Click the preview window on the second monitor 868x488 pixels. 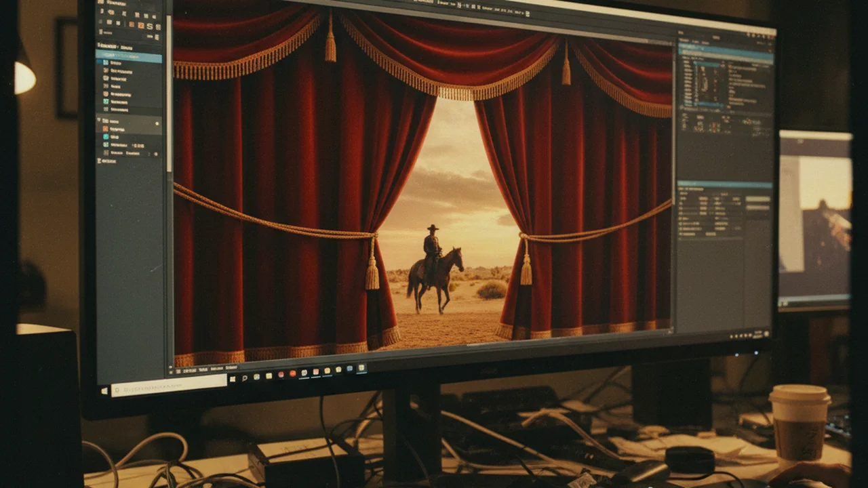click(814, 218)
